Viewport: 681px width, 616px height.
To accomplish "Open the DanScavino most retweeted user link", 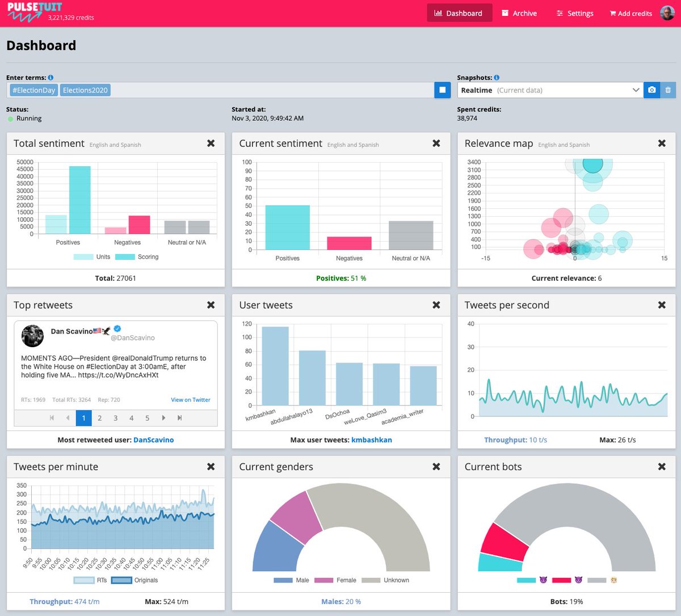I will (x=154, y=440).
